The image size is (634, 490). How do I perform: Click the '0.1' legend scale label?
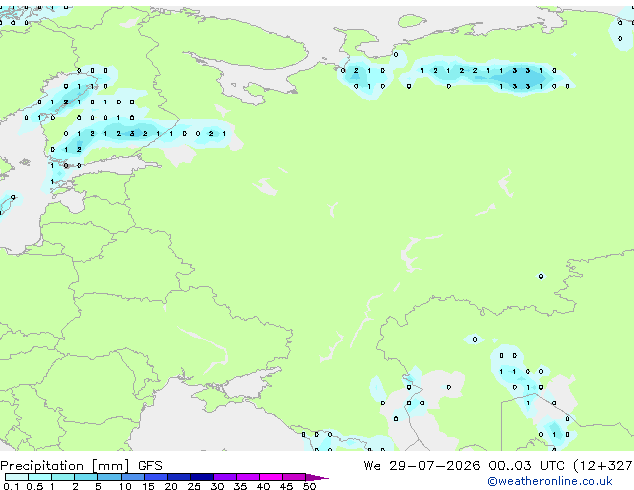coord(11,486)
